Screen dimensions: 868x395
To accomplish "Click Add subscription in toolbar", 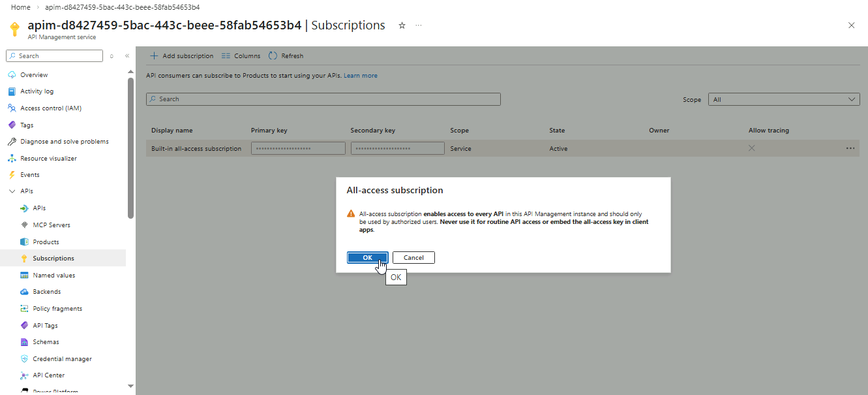I will (182, 56).
